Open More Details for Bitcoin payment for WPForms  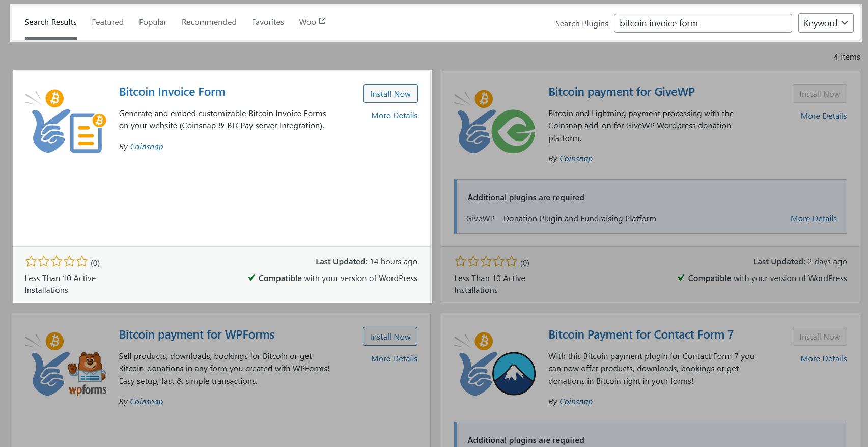pos(394,359)
